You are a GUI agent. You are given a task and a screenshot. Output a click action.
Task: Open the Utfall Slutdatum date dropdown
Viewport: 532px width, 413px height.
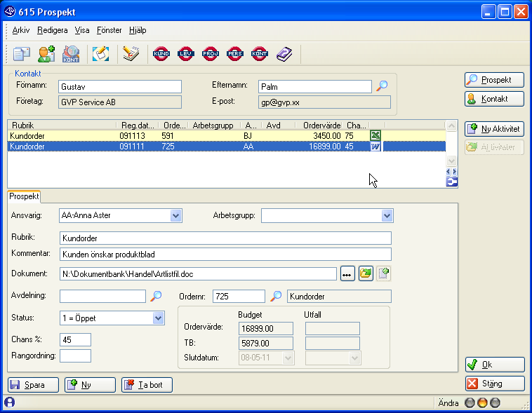pos(354,358)
